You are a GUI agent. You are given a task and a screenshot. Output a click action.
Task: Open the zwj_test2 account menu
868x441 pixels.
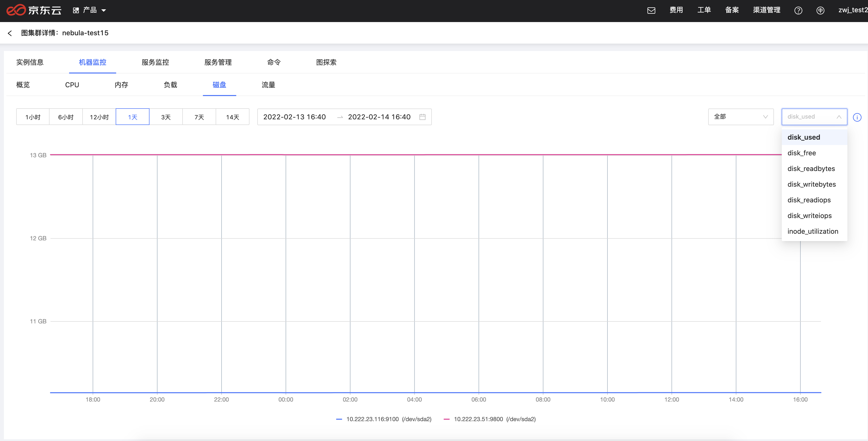853,10
